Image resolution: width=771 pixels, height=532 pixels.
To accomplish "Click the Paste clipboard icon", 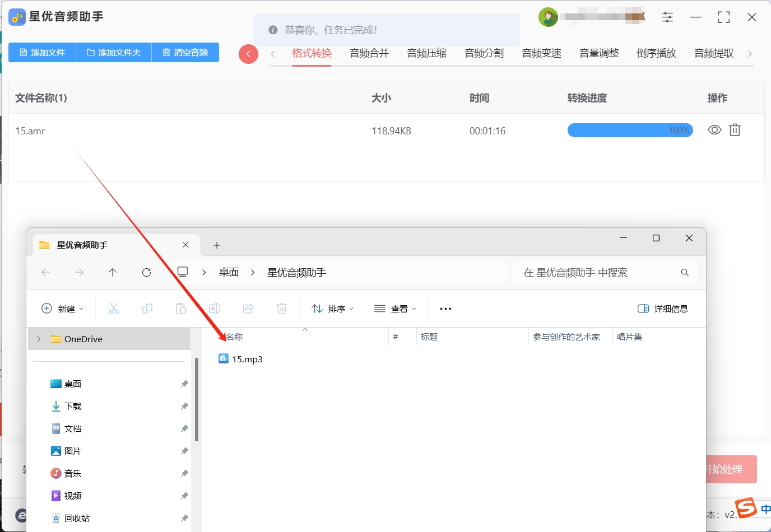I will [x=181, y=309].
